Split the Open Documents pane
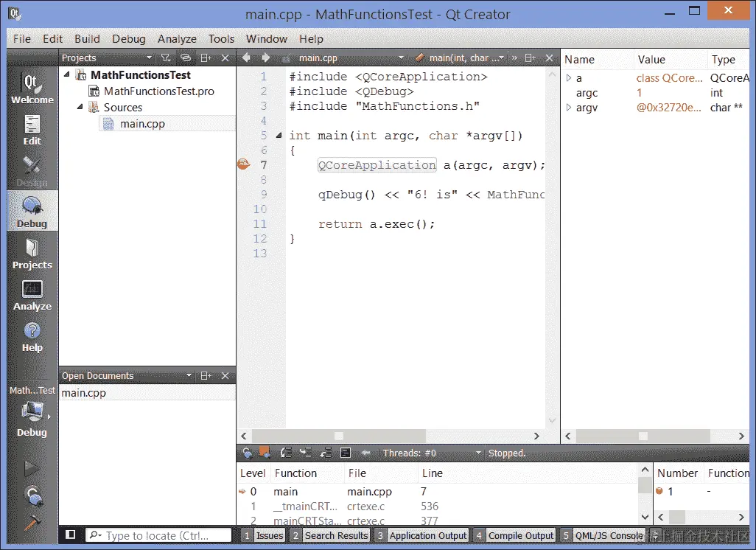 [206, 376]
